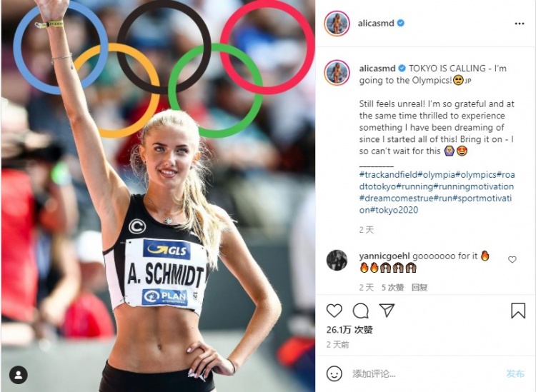View the 26.1万 次赞 likes list
The width and height of the screenshot is (536, 392).
click(349, 330)
